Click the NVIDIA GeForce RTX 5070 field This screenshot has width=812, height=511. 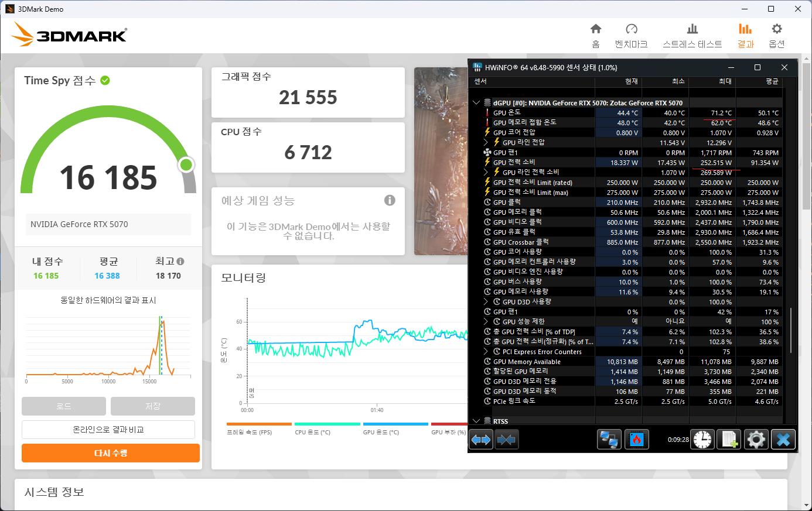click(108, 224)
